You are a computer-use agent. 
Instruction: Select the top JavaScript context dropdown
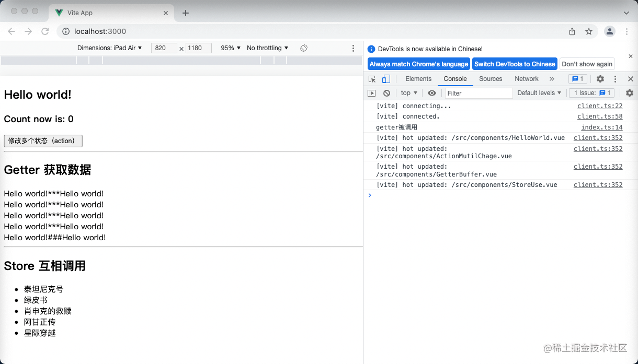click(409, 93)
